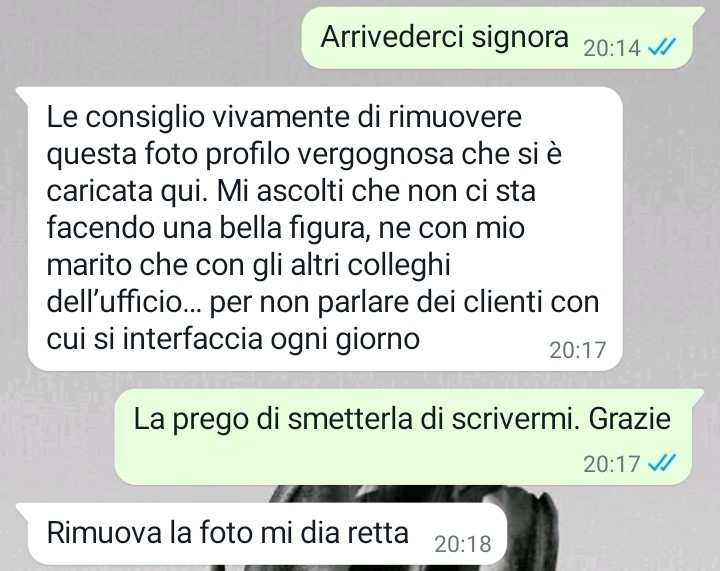Click the 20:17 time in the white bubble

[578, 350]
